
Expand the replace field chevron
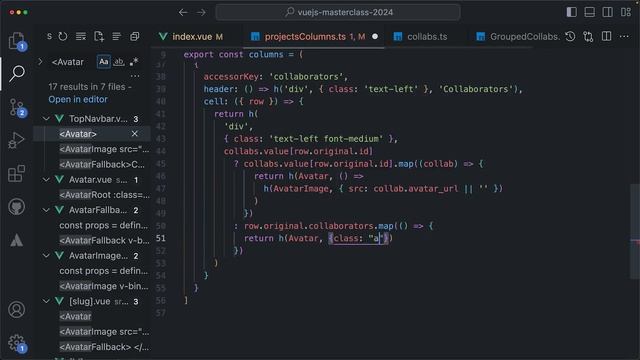40,62
